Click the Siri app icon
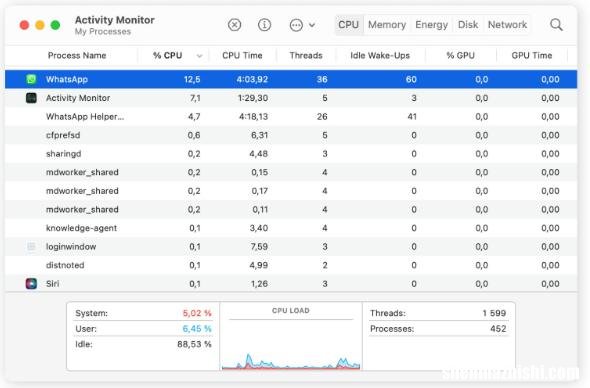 pos(31,283)
